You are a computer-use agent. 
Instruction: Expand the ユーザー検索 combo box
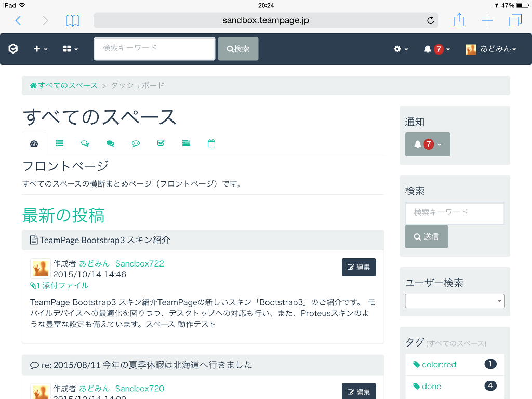click(x=455, y=301)
